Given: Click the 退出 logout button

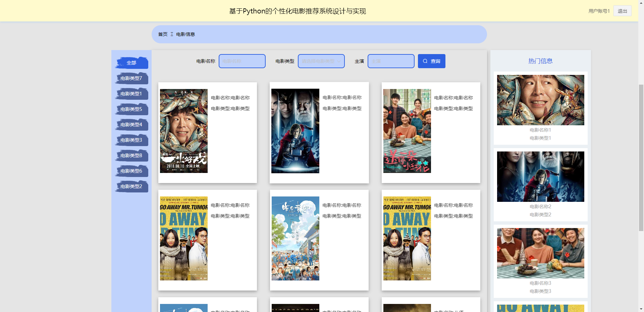Looking at the screenshot, I should [622, 10].
